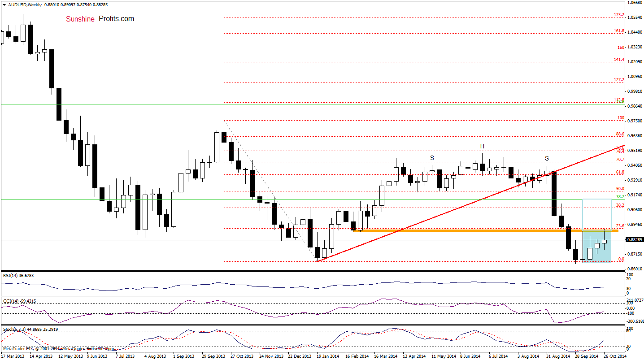The width and height of the screenshot is (644, 360).
Task: Click the H head pattern label
Action: click(x=482, y=146)
